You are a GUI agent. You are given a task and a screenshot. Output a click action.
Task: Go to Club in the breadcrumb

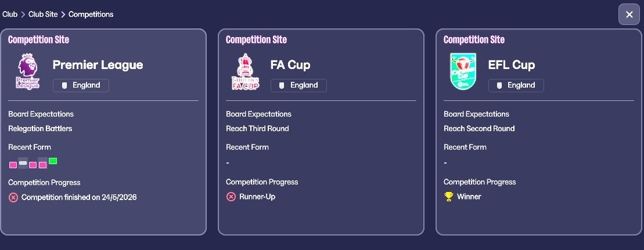tap(10, 14)
